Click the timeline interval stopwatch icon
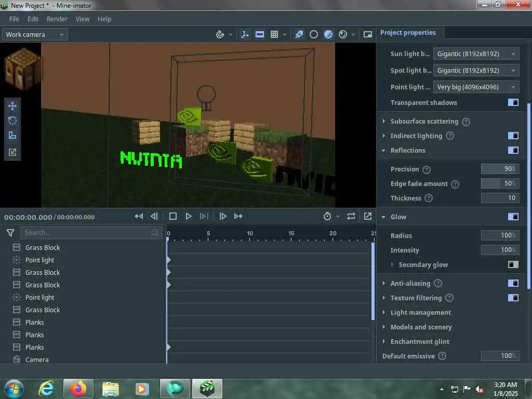The width and height of the screenshot is (532, 399). click(x=327, y=216)
